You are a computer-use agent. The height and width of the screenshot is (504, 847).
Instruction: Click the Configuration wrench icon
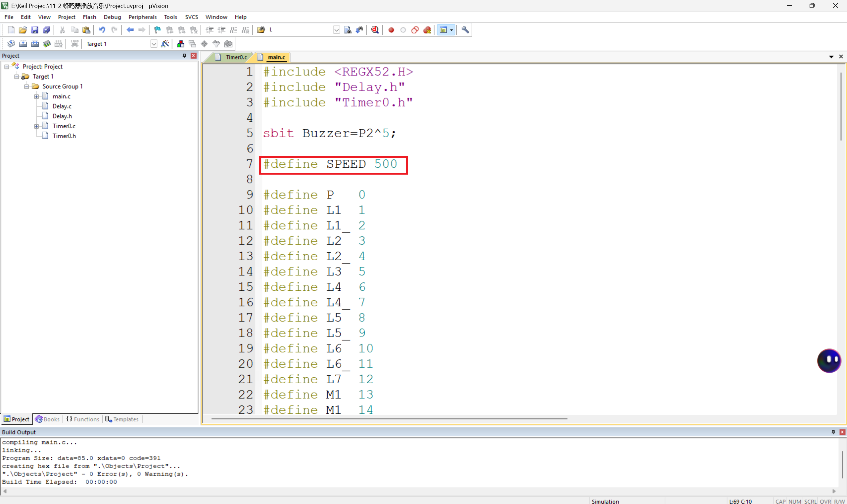(465, 30)
